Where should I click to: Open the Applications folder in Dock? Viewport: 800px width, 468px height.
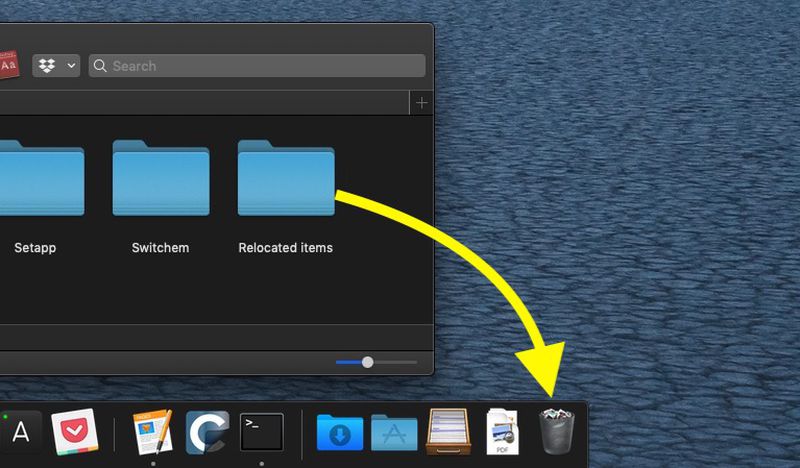click(x=394, y=433)
